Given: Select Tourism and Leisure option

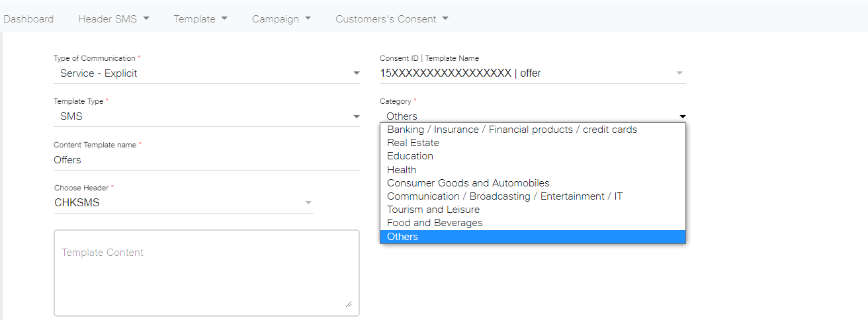Looking at the screenshot, I should 533,210.
